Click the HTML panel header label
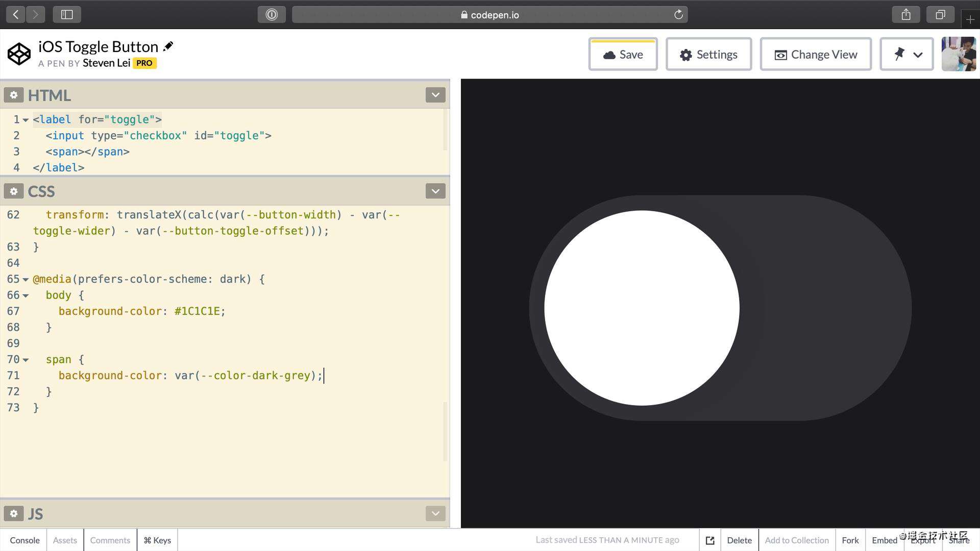Screen dimensions: 980x551 click(49, 95)
